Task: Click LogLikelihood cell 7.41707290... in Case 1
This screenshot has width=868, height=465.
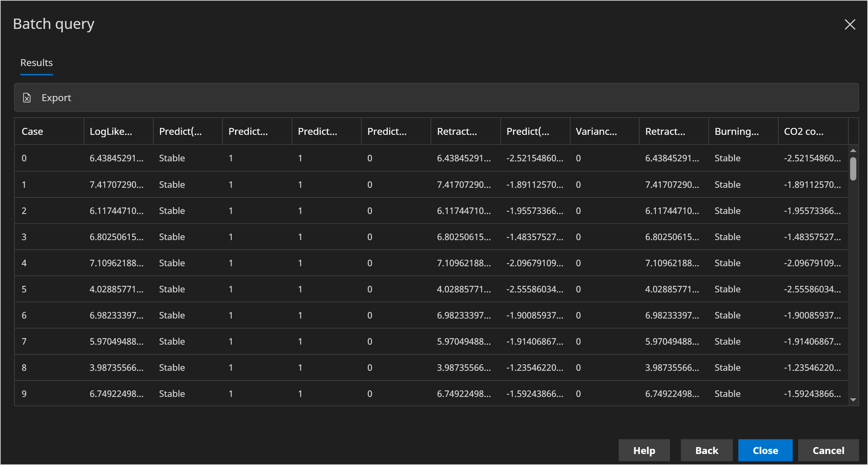Action: pyautogui.click(x=116, y=185)
